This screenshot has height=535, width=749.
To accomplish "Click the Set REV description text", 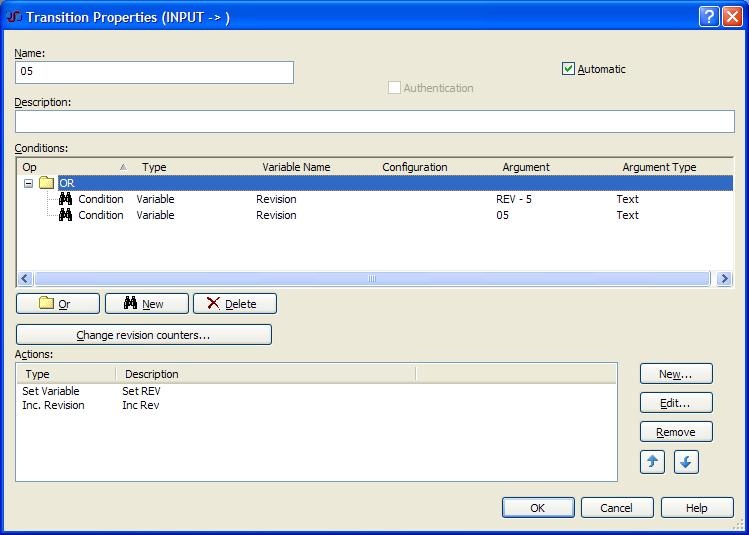I will [141, 391].
